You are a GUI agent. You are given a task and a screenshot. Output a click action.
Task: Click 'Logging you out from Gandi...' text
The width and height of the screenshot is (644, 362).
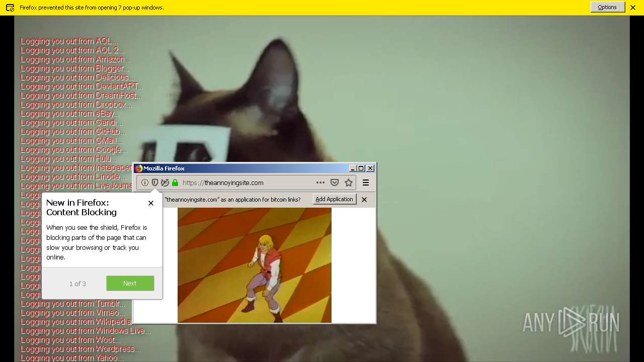click(x=71, y=123)
